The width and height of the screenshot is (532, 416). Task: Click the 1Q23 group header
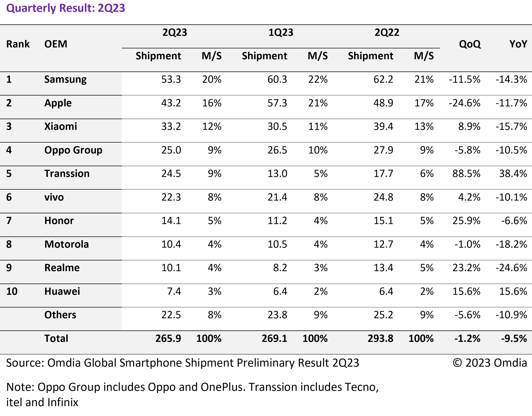click(281, 32)
